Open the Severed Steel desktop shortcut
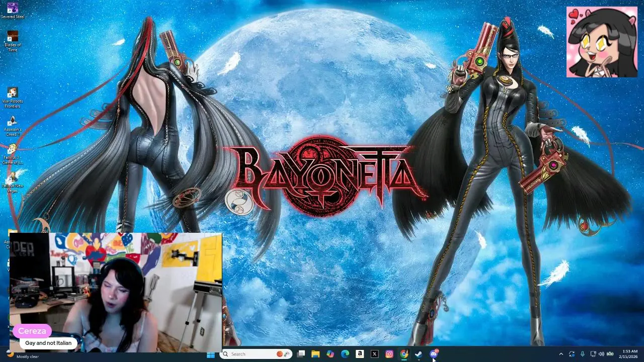Screen dimensions: 644x362 (x=13, y=11)
